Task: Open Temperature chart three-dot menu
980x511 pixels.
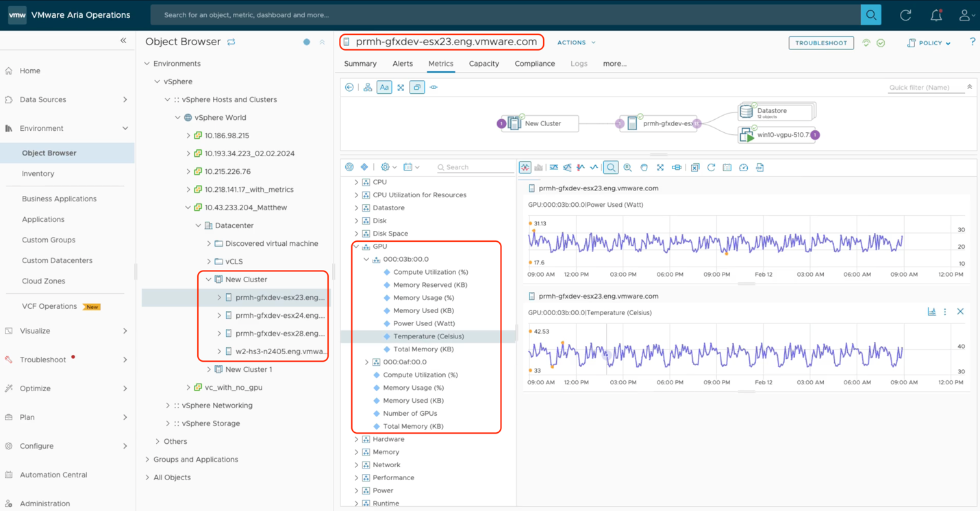Action: pos(945,312)
